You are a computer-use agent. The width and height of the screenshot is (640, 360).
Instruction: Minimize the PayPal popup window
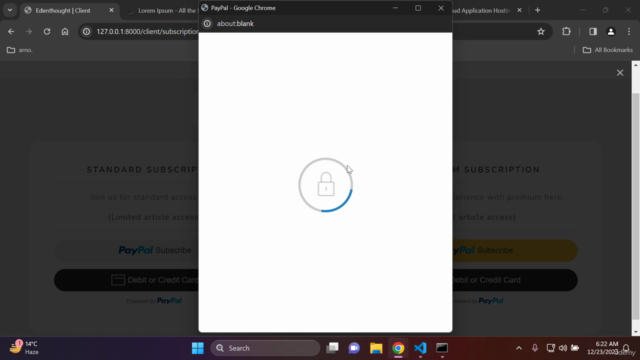[395, 8]
